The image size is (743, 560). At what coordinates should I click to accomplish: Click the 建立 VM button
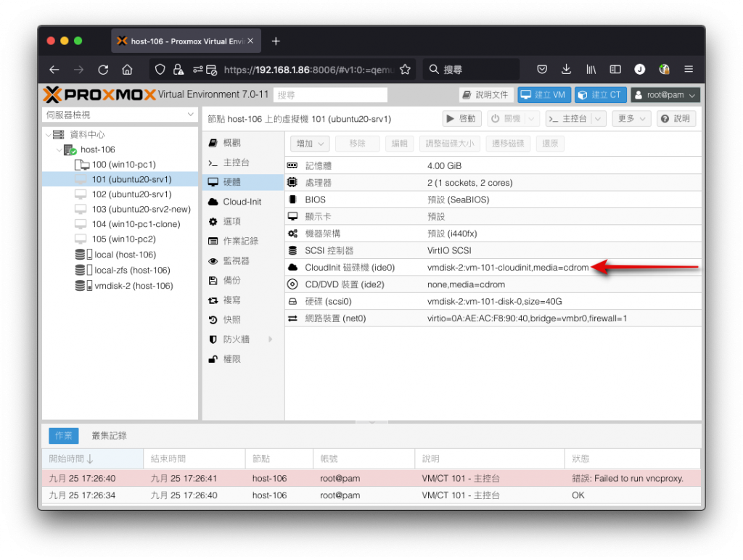coord(544,95)
